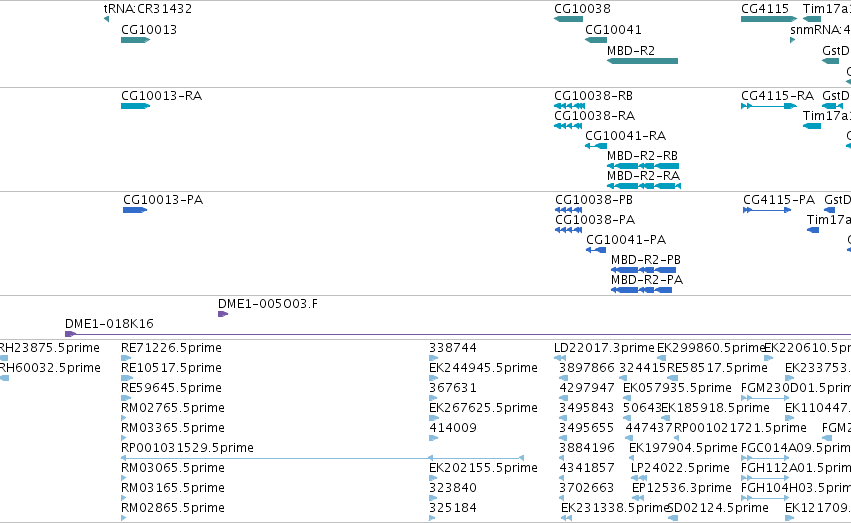Click the CG10038-RB transcript label
Screen dimensions: 851x523
point(593,95)
